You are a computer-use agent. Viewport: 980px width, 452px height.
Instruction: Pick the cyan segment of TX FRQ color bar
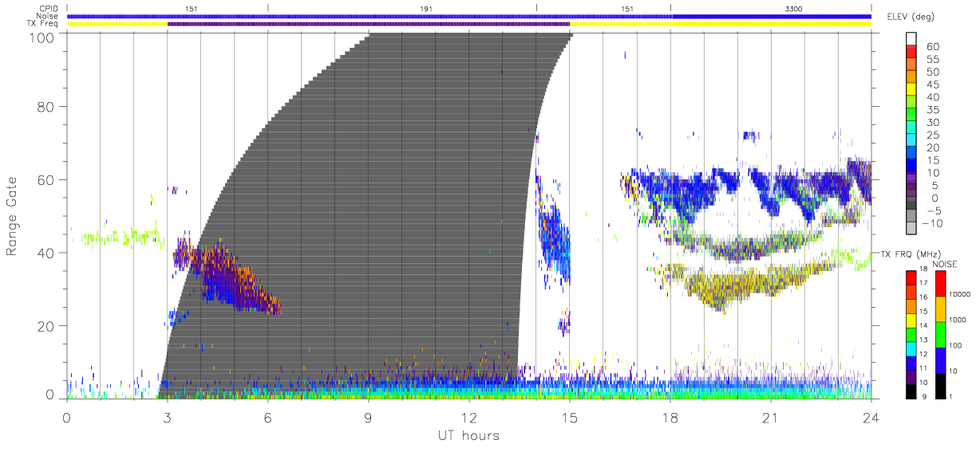[x=911, y=348]
